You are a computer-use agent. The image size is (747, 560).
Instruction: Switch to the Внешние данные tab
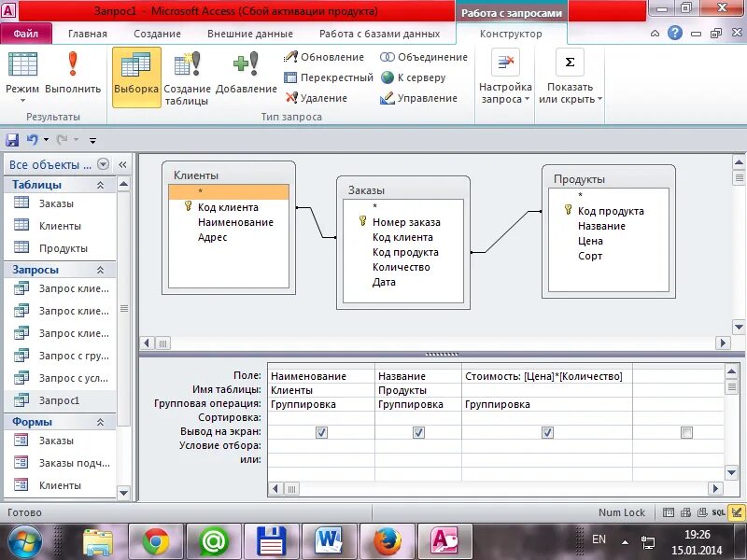click(250, 34)
